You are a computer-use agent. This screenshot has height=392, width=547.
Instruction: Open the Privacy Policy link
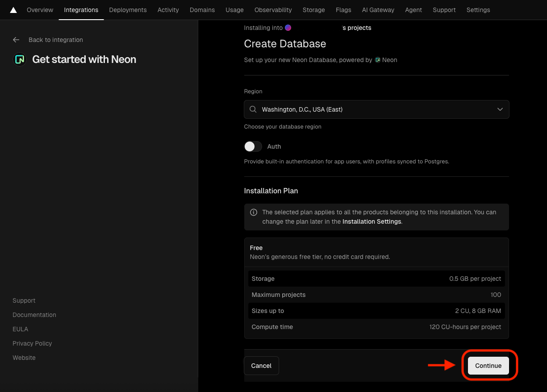(32, 343)
